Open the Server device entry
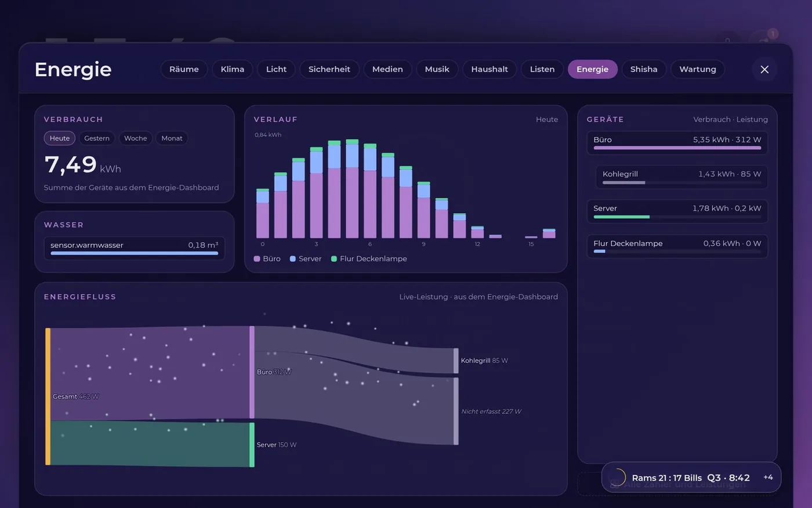 pyautogui.click(x=677, y=211)
